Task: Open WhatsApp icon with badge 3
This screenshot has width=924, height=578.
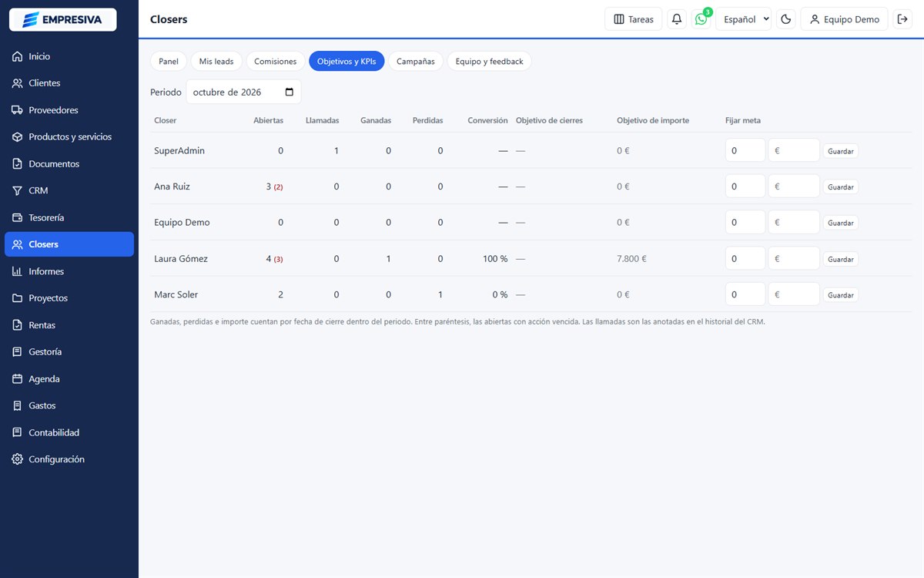Action: [x=701, y=19]
